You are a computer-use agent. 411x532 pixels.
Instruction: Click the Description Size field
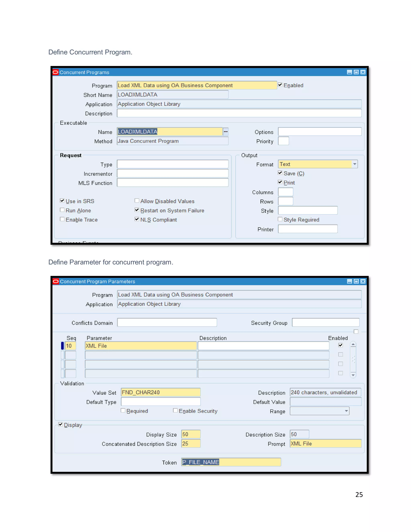click(x=299, y=434)
